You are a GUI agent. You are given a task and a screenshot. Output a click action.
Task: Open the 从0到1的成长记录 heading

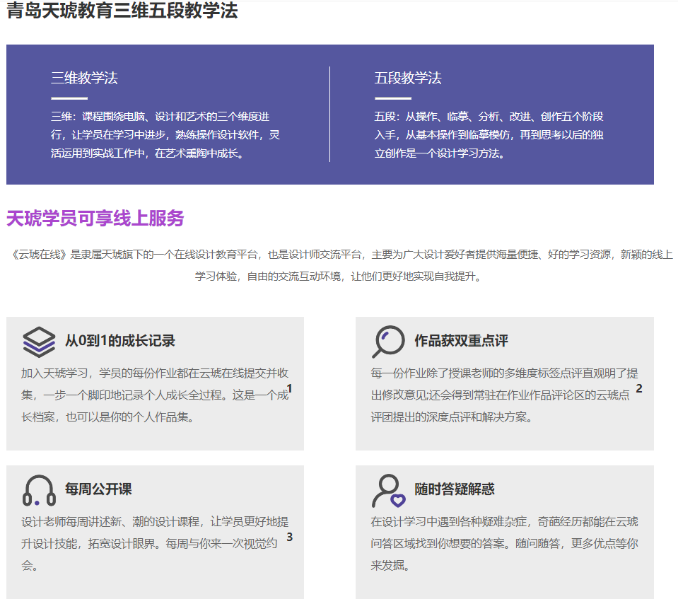click(x=119, y=341)
